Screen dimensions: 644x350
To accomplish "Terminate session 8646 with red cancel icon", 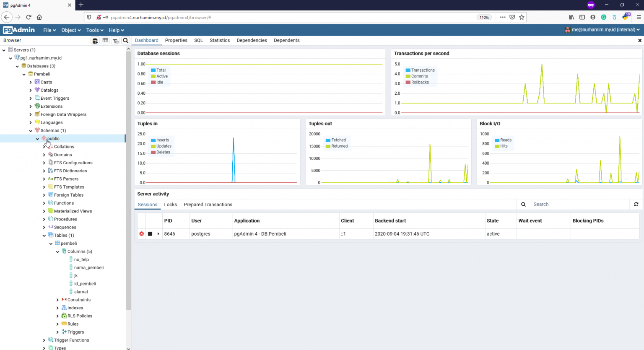I will tap(141, 234).
